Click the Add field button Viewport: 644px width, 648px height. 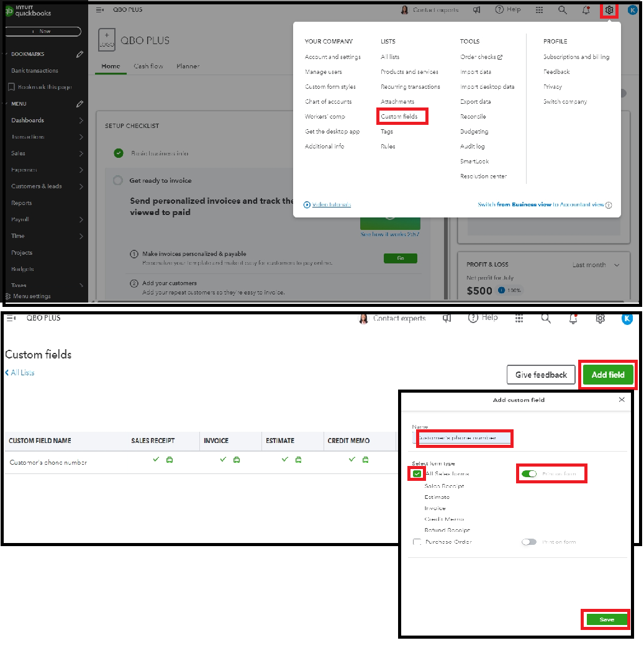point(607,375)
